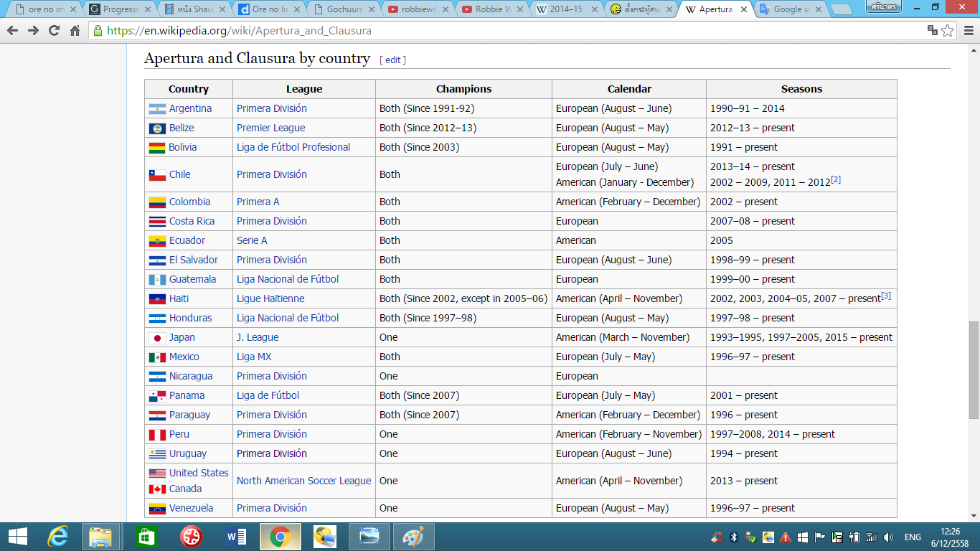This screenshot has width=980, height=551.
Task: Go back to the previous page
Action: 13,31
